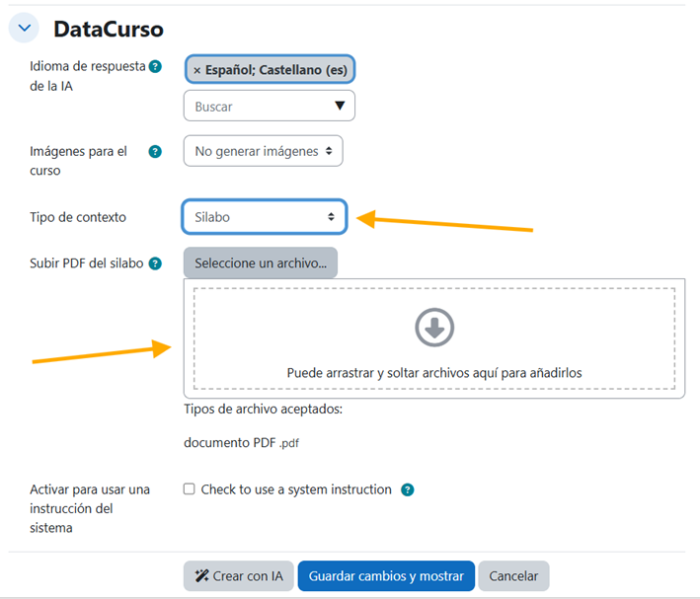700x599 pixels.
Task: Open the No generar imágenes dropdown
Action: coord(263,151)
